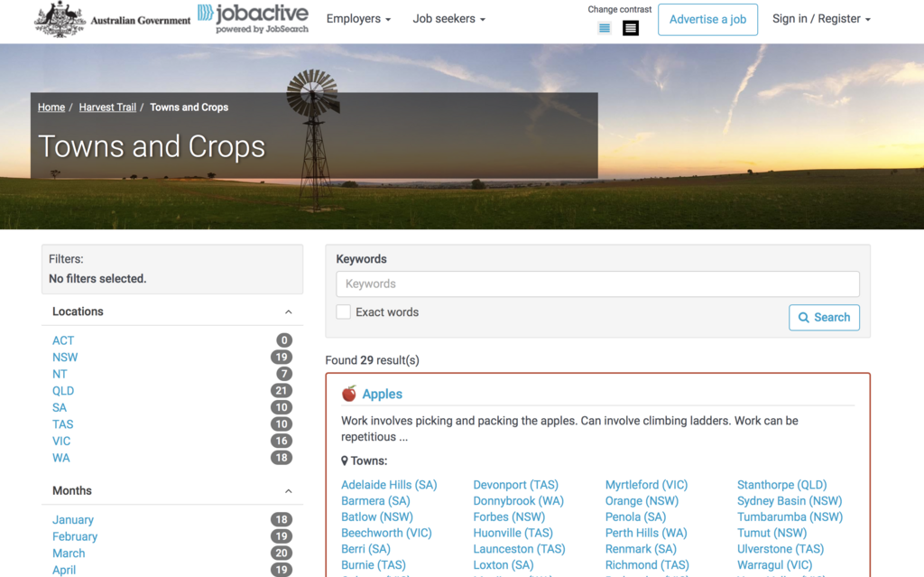Filter by SA location
The width and height of the screenshot is (924, 577).
point(60,407)
